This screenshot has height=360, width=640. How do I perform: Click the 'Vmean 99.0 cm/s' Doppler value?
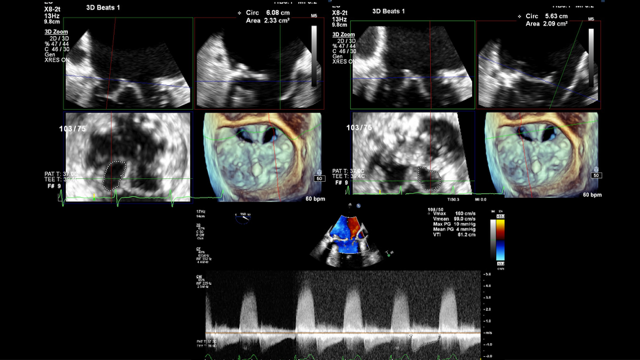coord(454,219)
